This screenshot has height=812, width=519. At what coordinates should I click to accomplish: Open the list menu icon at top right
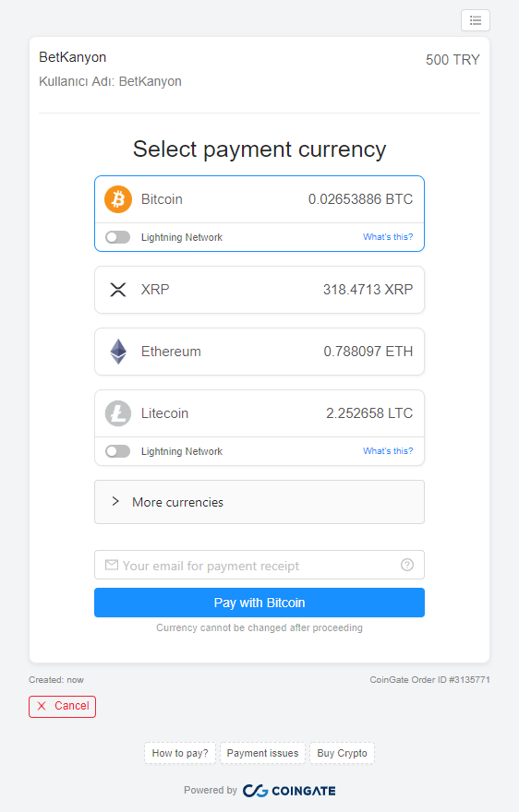coord(475,20)
